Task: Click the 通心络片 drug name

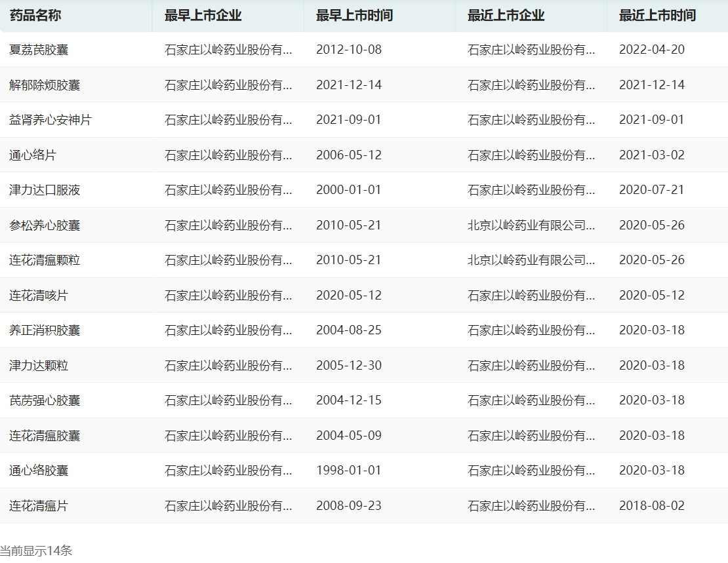Action: point(33,155)
